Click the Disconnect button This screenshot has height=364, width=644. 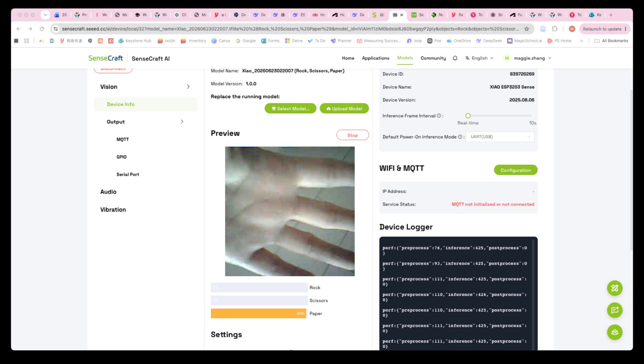(113, 70)
